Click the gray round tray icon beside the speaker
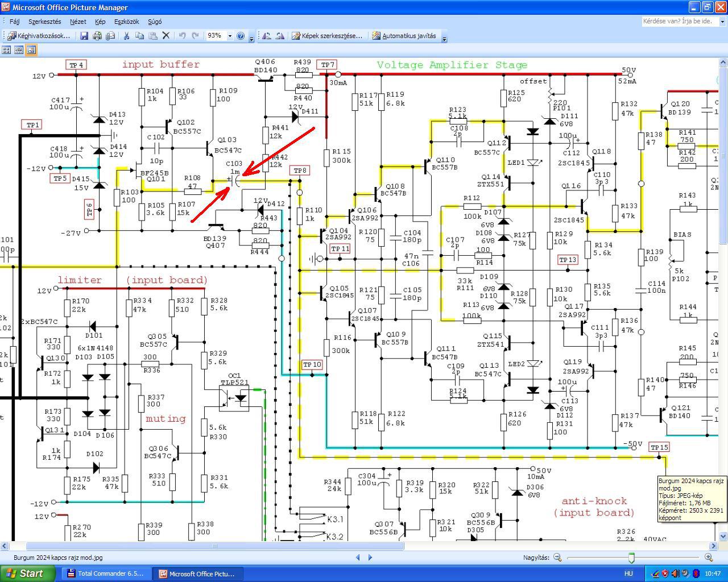 [x=685, y=573]
